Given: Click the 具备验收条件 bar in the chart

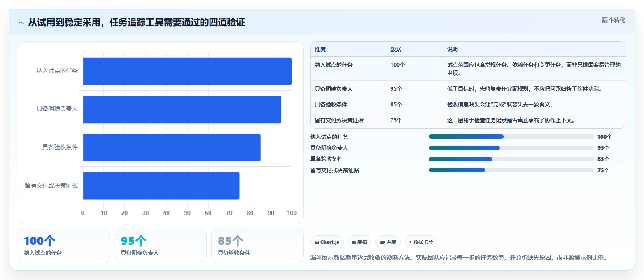Looking at the screenshot, I should (x=172, y=147).
